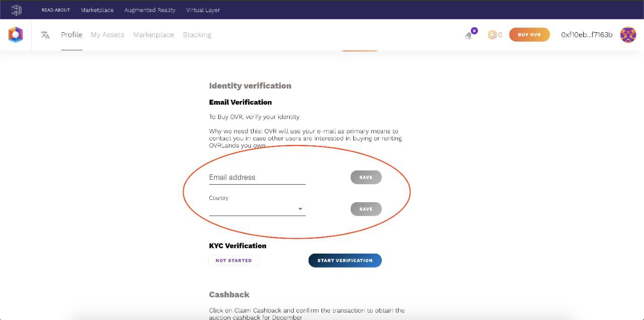Expand the Country dropdown arrow
The image size is (644, 320).
click(300, 209)
